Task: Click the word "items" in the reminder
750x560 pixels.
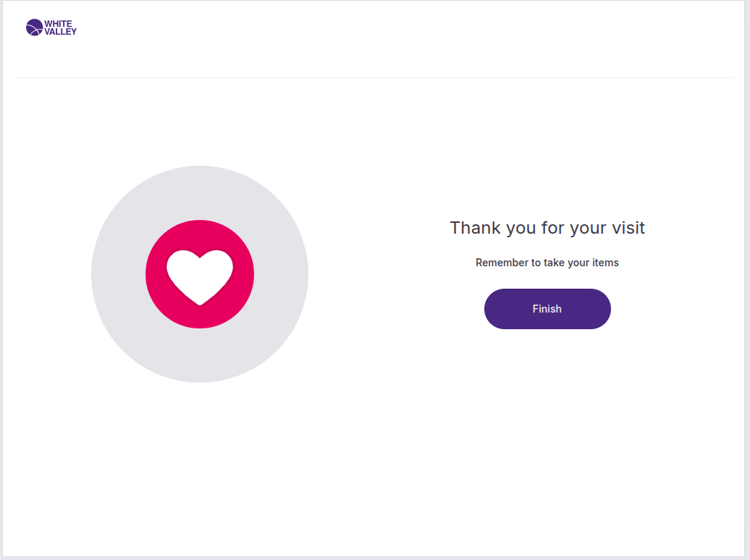Action: pos(606,263)
